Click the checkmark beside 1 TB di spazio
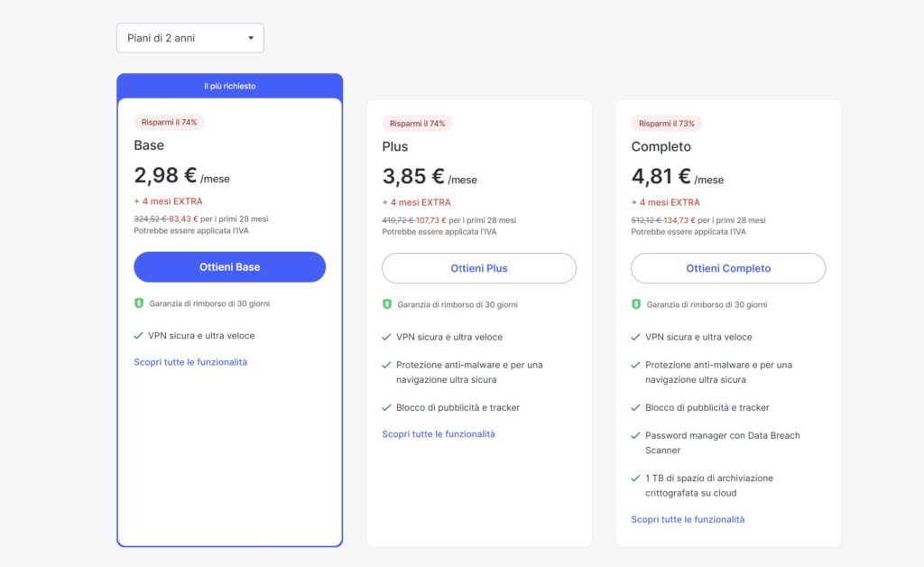 (636, 478)
